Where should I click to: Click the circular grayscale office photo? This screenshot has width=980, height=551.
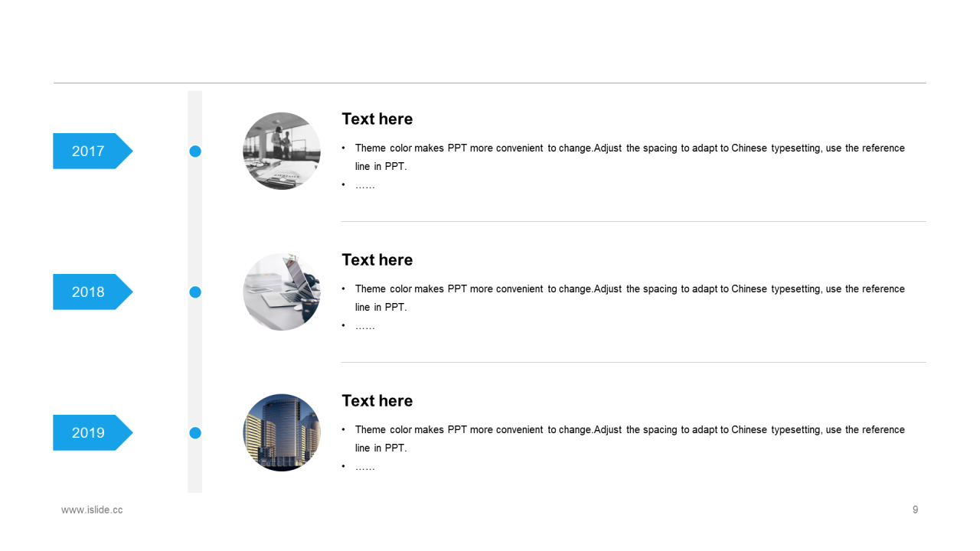coord(282,151)
